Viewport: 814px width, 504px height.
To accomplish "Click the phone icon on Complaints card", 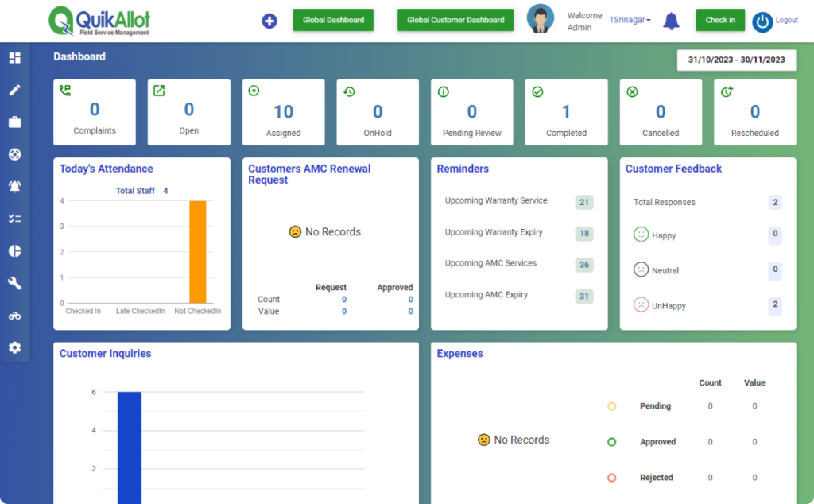I will pyautogui.click(x=65, y=91).
